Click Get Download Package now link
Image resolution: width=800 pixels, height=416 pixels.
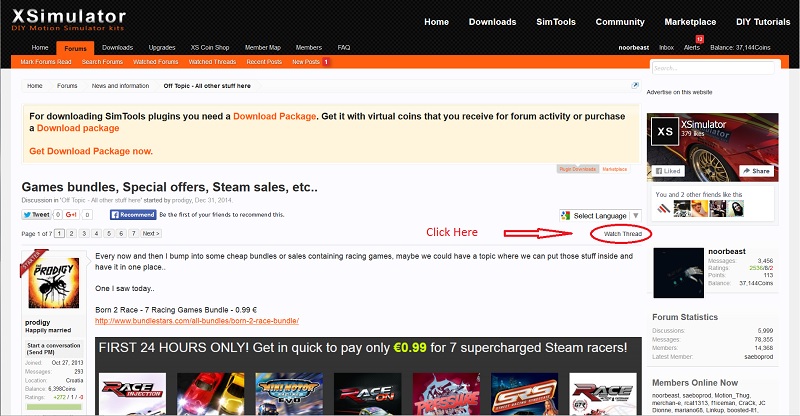(91, 151)
